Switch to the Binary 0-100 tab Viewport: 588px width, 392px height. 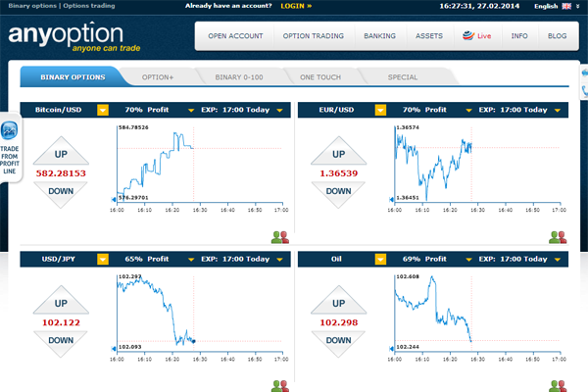pos(239,77)
